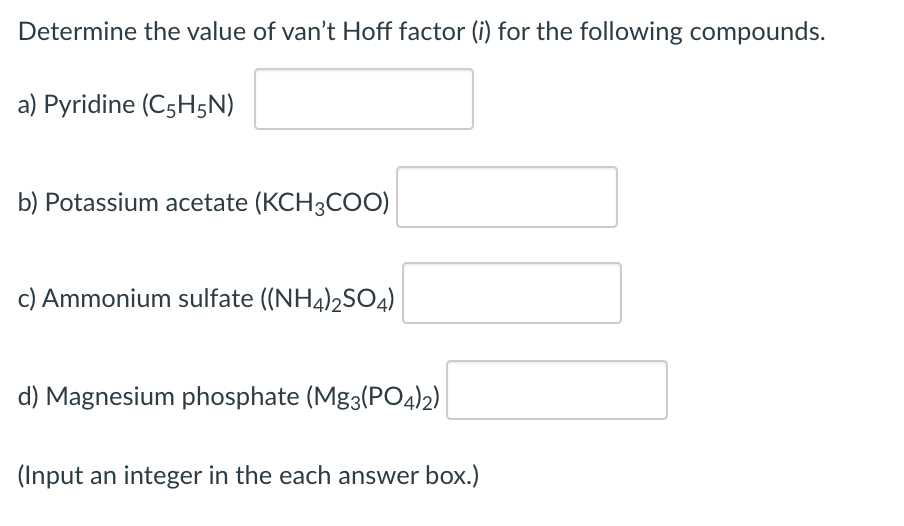Activate the Magnesium phosphate answer box

click(x=557, y=390)
